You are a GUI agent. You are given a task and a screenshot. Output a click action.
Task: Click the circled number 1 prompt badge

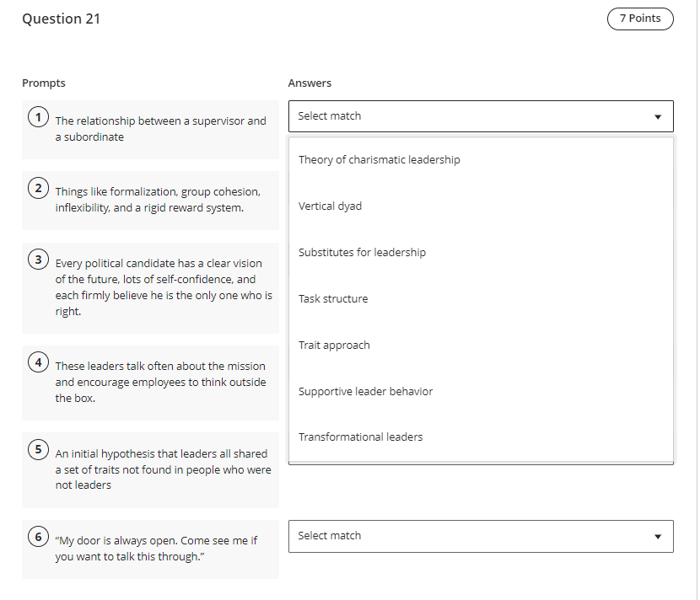pos(38,117)
